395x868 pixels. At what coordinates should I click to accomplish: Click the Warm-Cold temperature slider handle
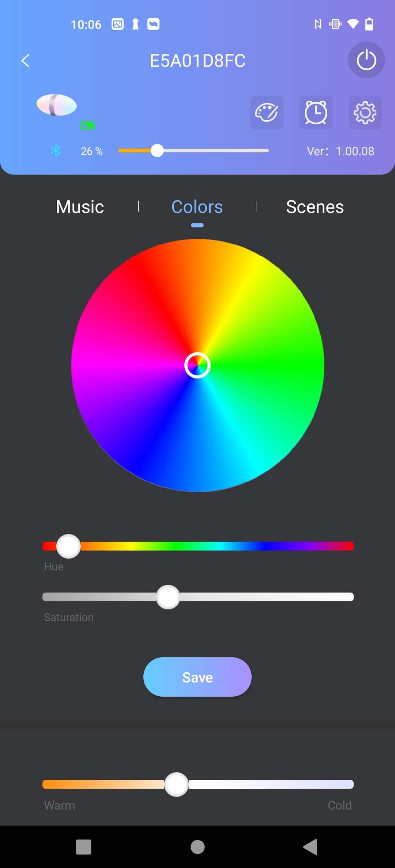tap(176, 784)
